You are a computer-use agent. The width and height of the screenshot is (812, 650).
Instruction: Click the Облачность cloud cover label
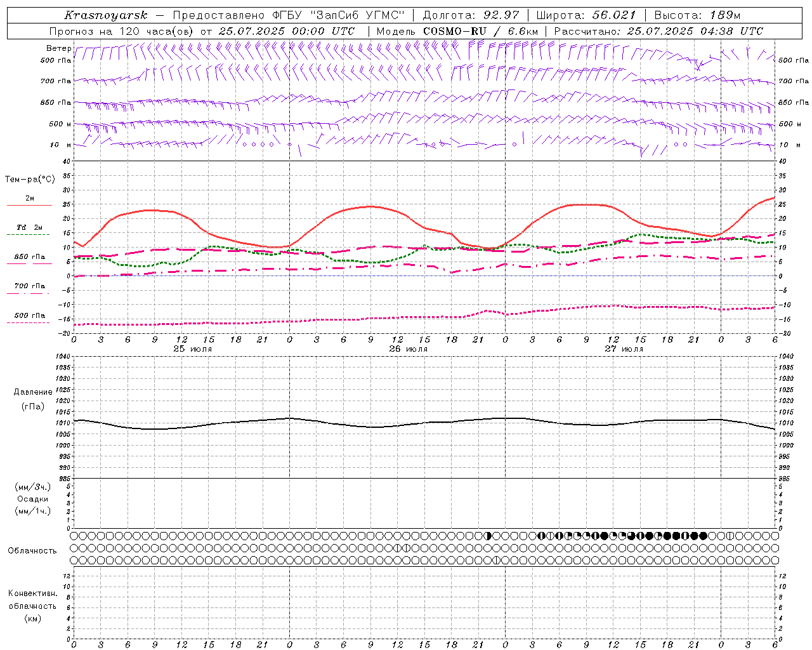[32, 551]
